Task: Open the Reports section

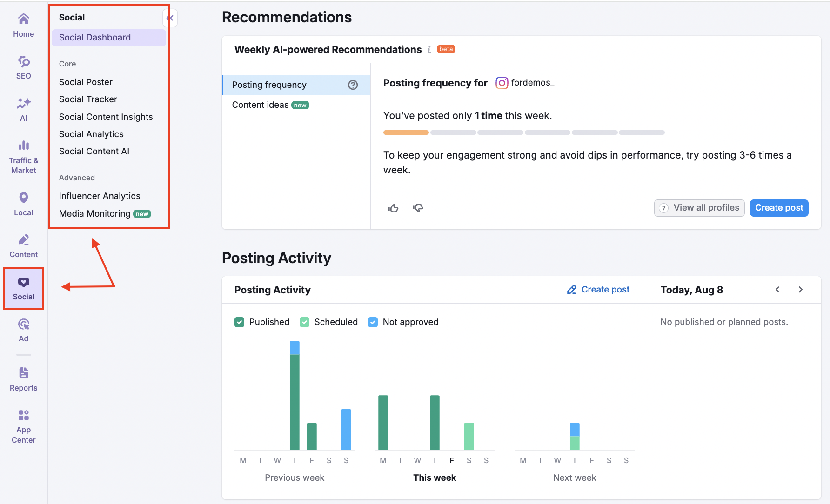Action: coord(23,379)
